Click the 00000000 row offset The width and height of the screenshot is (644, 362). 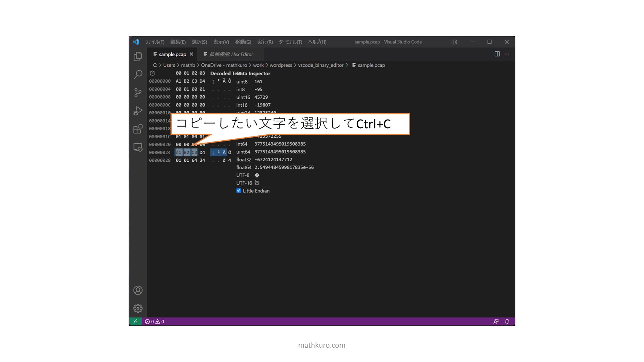tap(160, 81)
